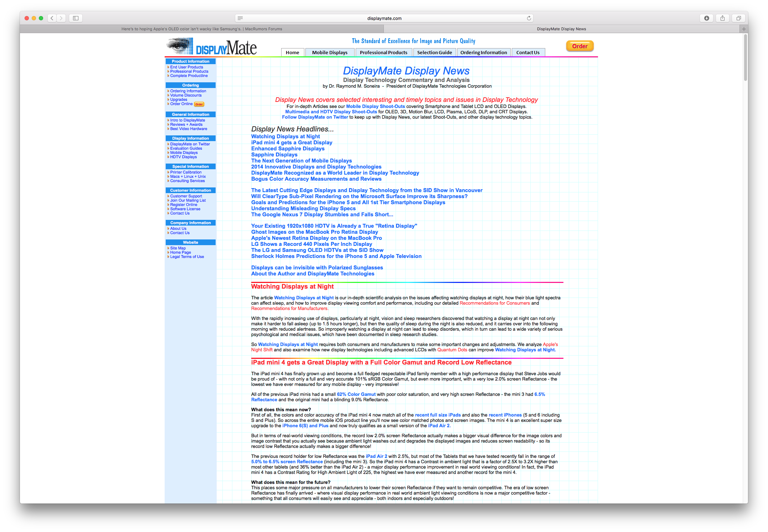Open Reviews + Awards sidebar link
The height and width of the screenshot is (532, 768).
click(x=186, y=124)
